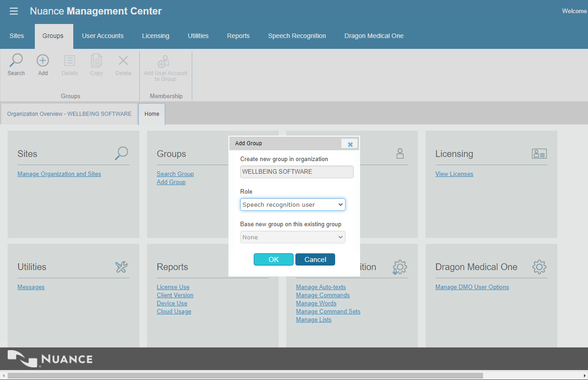Click the Manage Commands link

323,295
